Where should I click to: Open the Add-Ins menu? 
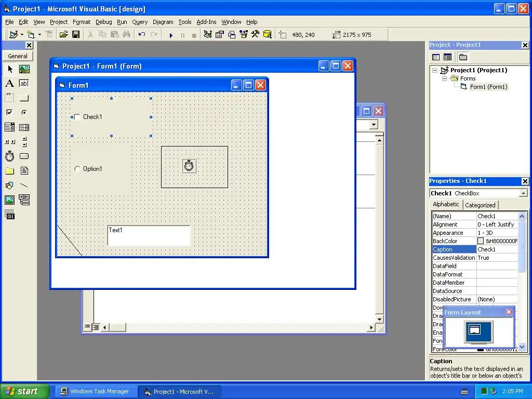click(206, 22)
